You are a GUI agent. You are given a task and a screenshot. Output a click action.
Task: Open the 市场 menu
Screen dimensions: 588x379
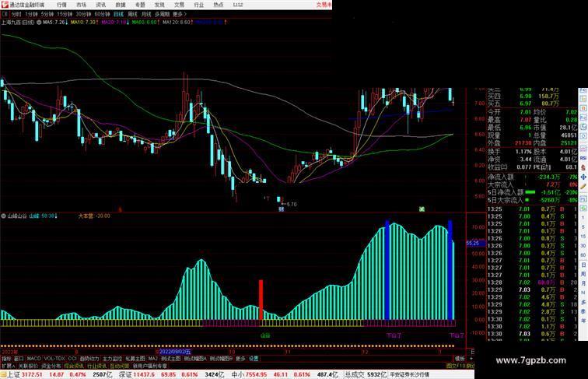point(81,5)
